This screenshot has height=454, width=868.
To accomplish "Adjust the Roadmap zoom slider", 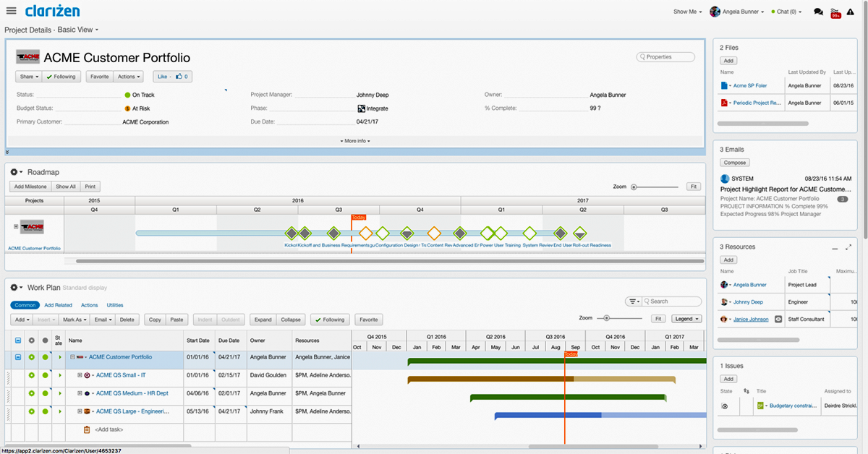I will (x=634, y=187).
